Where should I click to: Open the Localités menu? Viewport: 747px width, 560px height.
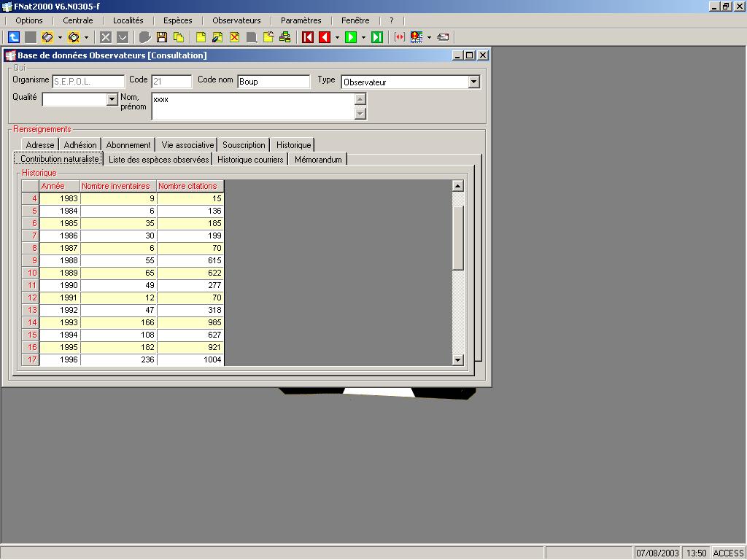click(128, 20)
